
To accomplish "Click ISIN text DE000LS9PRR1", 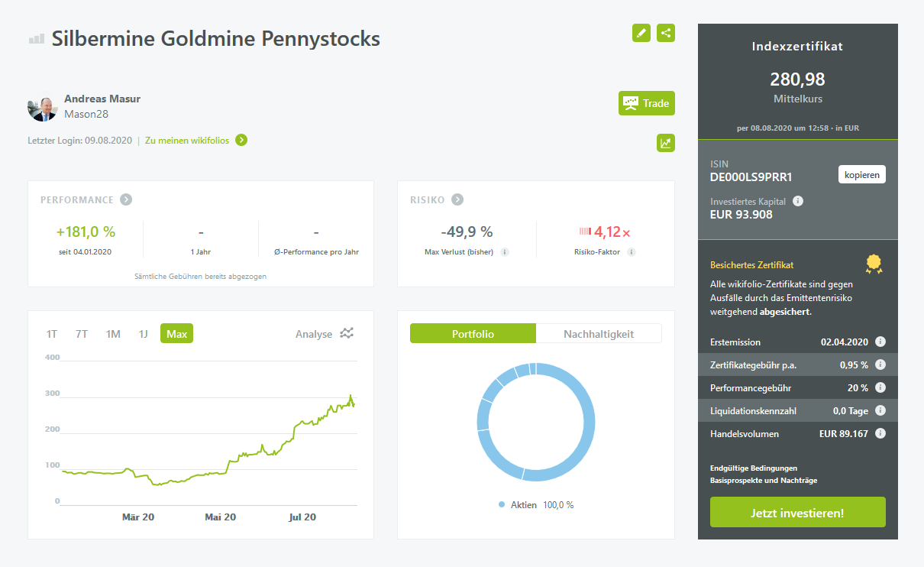I will click(x=751, y=177).
